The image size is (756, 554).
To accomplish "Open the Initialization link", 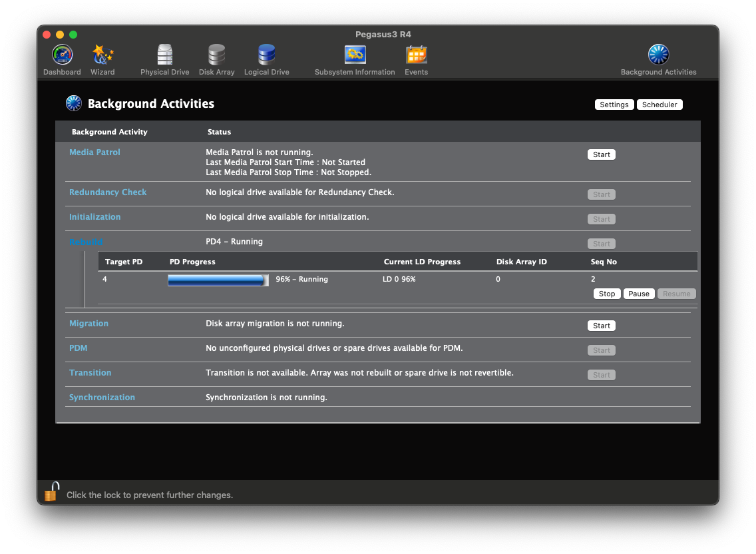I will click(x=94, y=216).
